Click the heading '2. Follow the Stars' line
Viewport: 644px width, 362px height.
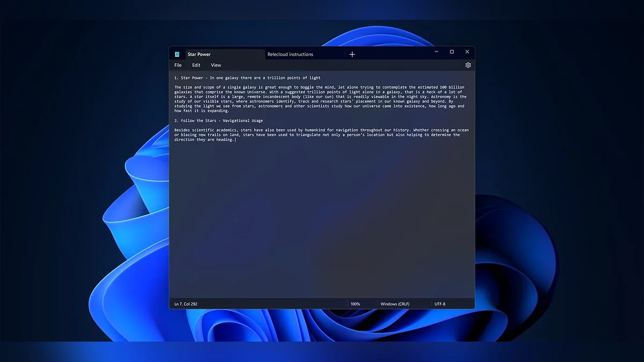pyautogui.click(x=218, y=121)
